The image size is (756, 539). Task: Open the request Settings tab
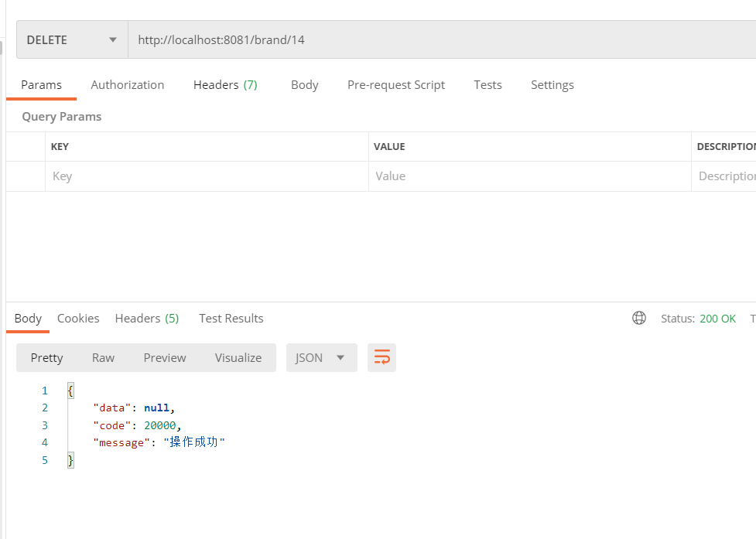[552, 85]
